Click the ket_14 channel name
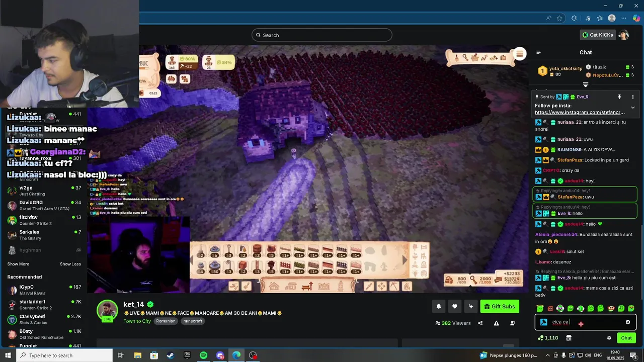This screenshot has height=362, width=644. click(x=134, y=304)
